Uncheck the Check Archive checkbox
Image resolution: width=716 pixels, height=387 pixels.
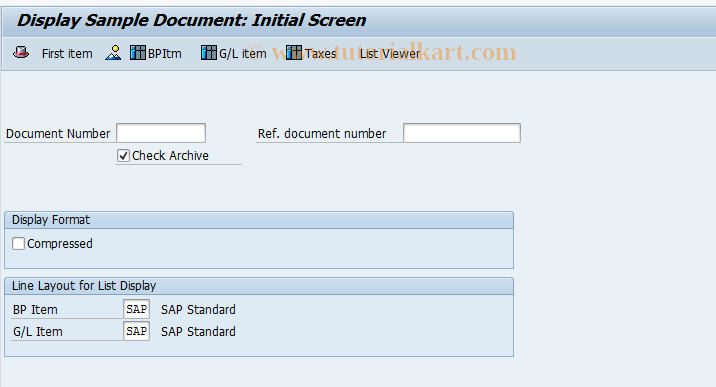[x=123, y=156]
